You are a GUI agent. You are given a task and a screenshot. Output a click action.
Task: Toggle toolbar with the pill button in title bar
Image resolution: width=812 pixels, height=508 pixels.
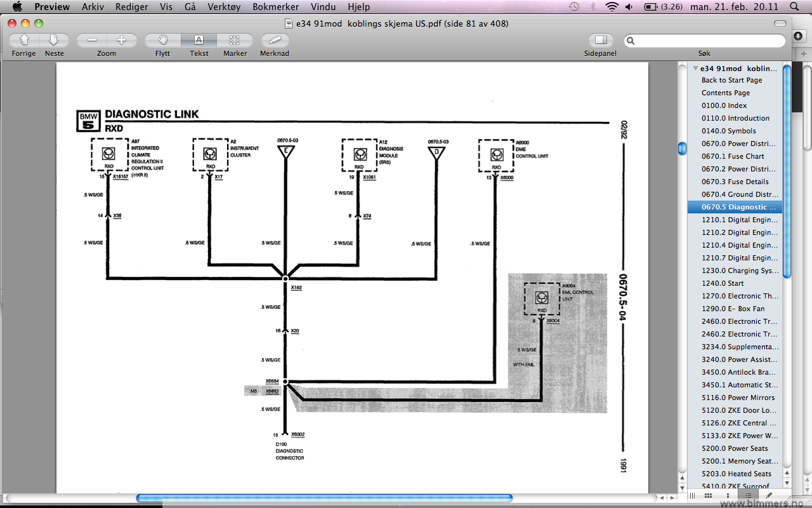(780, 23)
